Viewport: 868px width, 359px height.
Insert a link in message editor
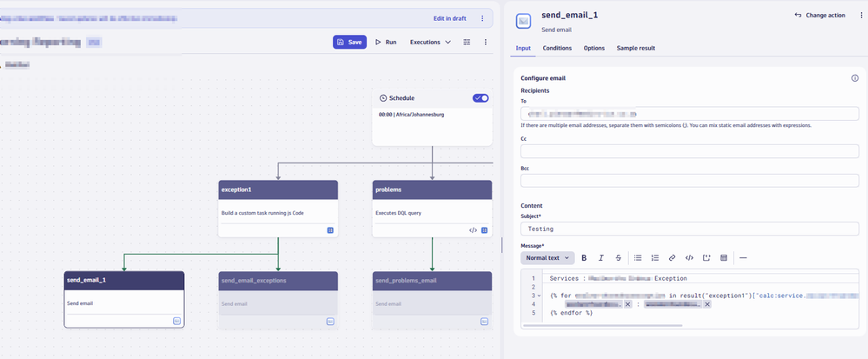pyautogui.click(x=672, y=258)
